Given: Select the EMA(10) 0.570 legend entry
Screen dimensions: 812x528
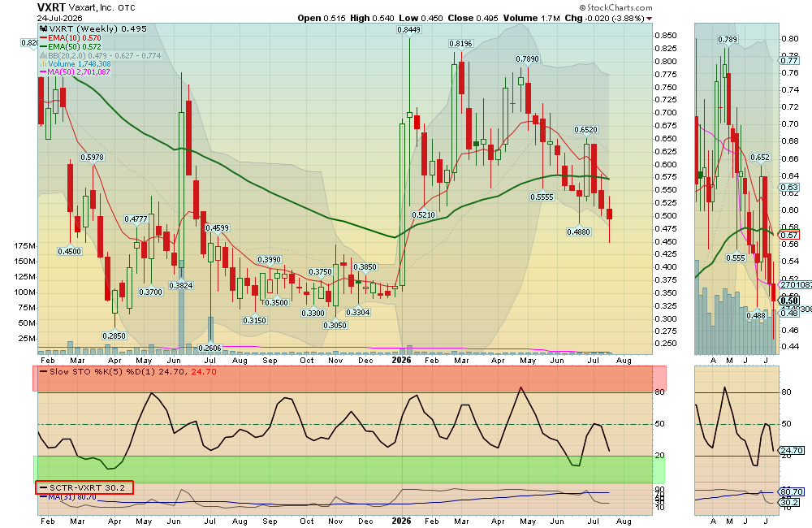Looking at the screenshot, I should coord(71,38).
